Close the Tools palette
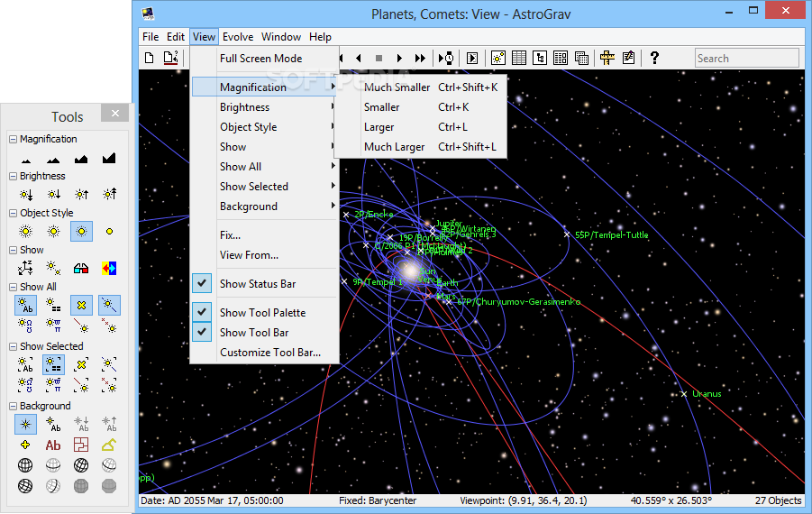 click(x=115, y=113)
